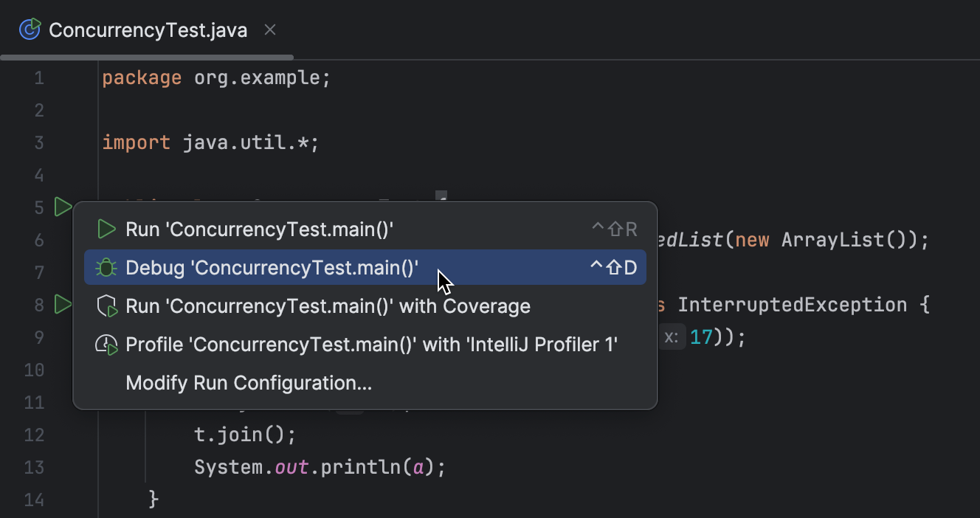This screenshot has height=518, width=980.
Task: Click the java.util.* import statement
Action: click(210, 142)
